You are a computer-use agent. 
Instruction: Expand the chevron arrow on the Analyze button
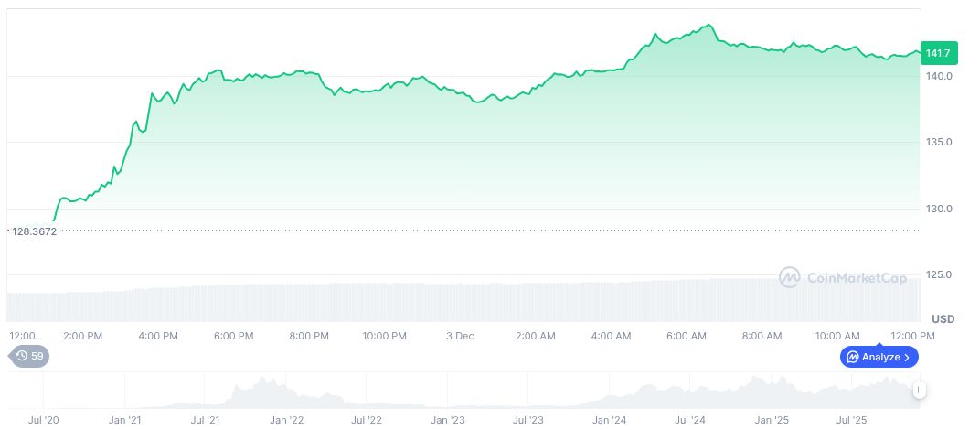click(907, 357)
